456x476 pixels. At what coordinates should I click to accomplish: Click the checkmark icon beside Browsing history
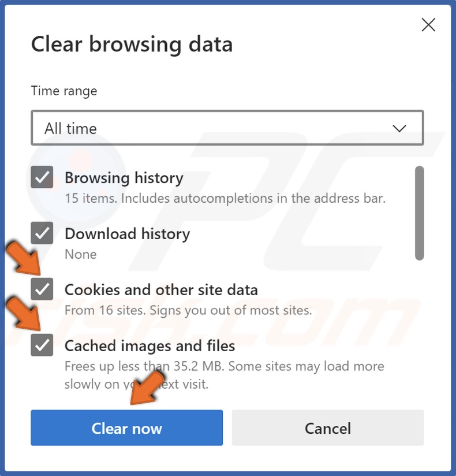[x=41, y=177]
